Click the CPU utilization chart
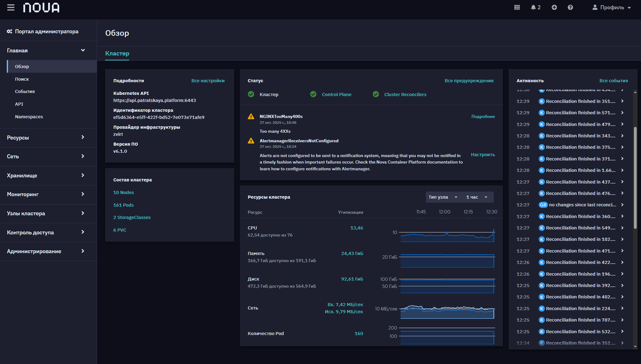The height and width of the screenshot is (364, 641). [x=447, y=236]
